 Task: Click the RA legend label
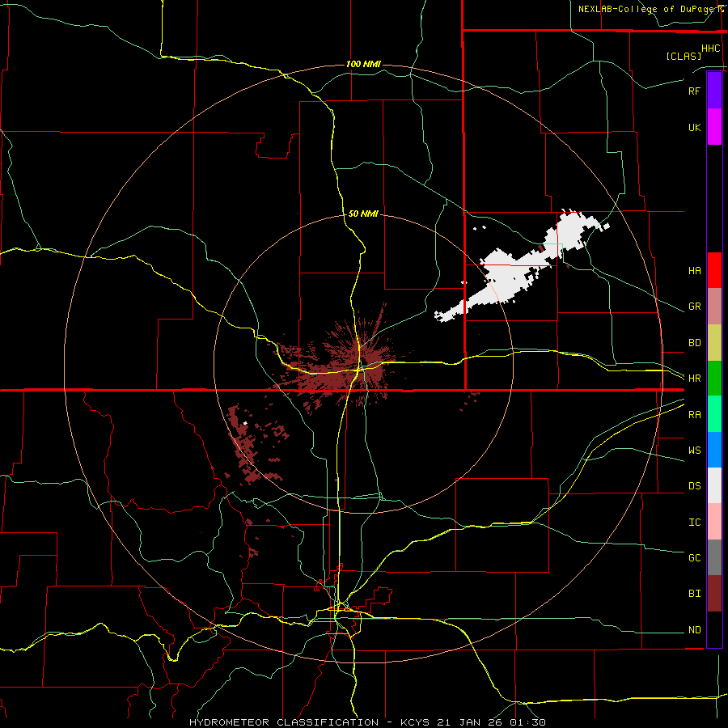[694, 415]
